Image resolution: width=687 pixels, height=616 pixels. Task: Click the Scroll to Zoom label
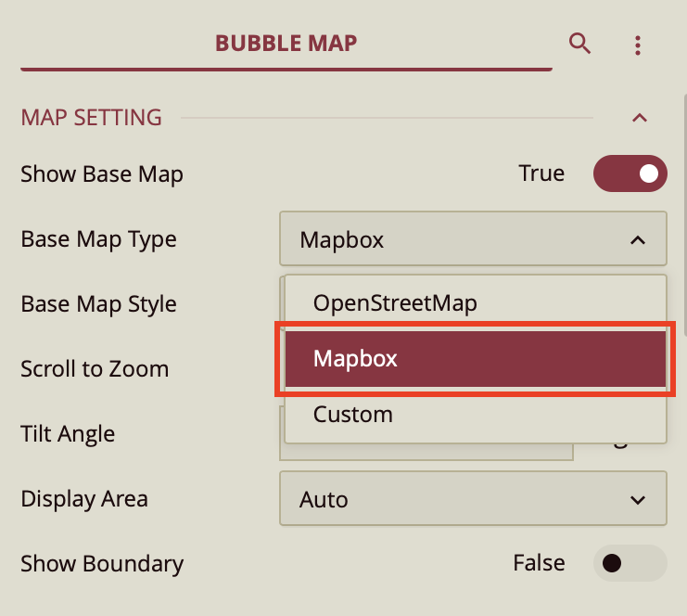click(x=95, y=369)
